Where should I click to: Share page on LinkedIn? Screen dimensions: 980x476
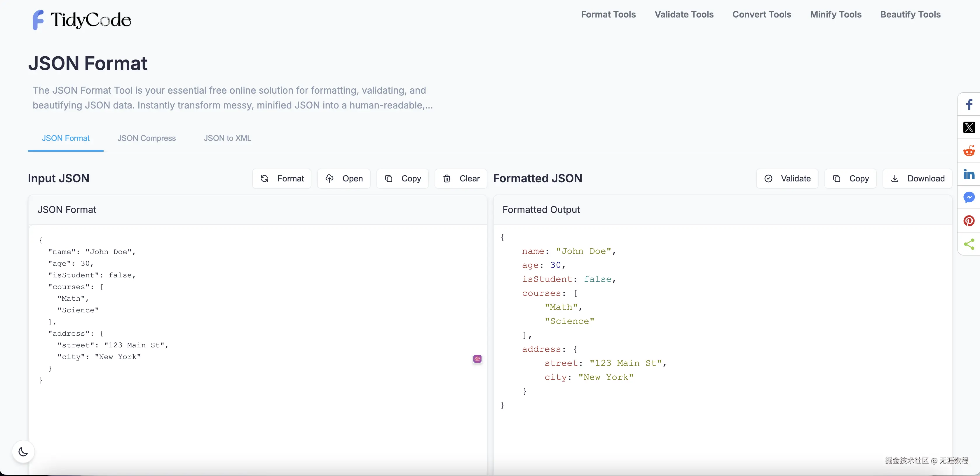(969, 174)
